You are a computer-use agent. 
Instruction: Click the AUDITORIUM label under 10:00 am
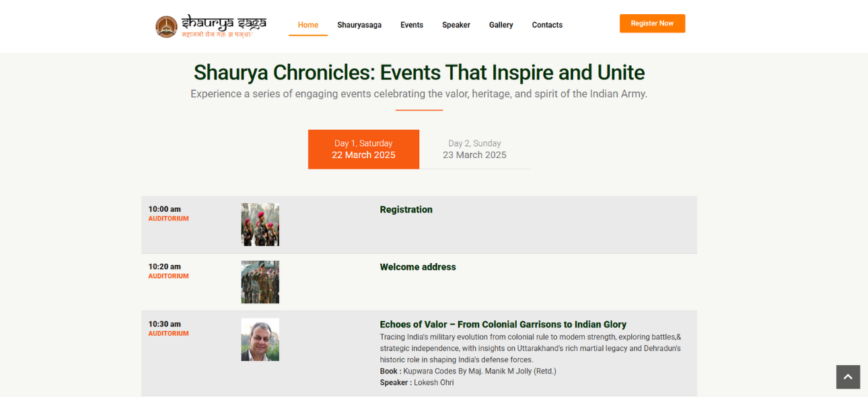[168, 219]
